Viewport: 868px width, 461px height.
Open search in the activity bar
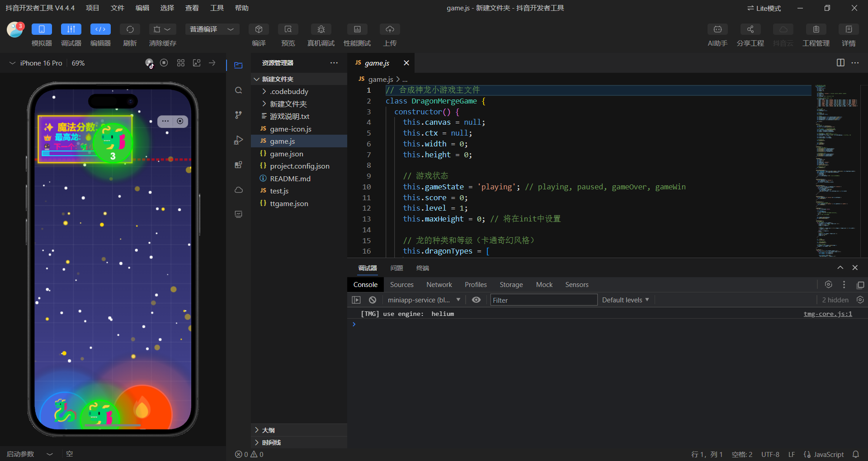[x=239, y=90]
